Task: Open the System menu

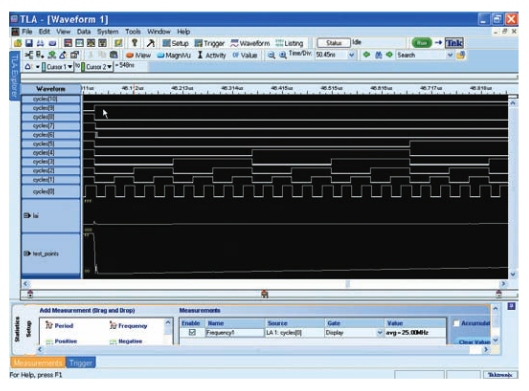Action: [108, 32]
